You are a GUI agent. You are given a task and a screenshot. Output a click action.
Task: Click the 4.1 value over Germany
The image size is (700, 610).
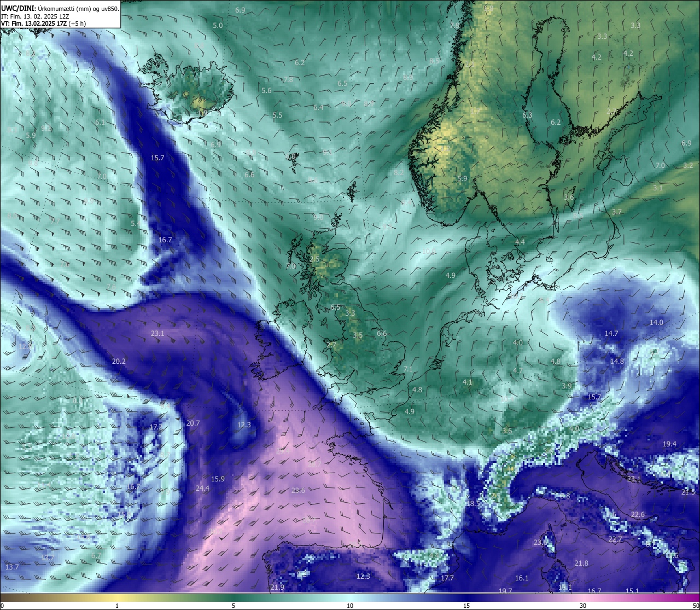[467, 382]
